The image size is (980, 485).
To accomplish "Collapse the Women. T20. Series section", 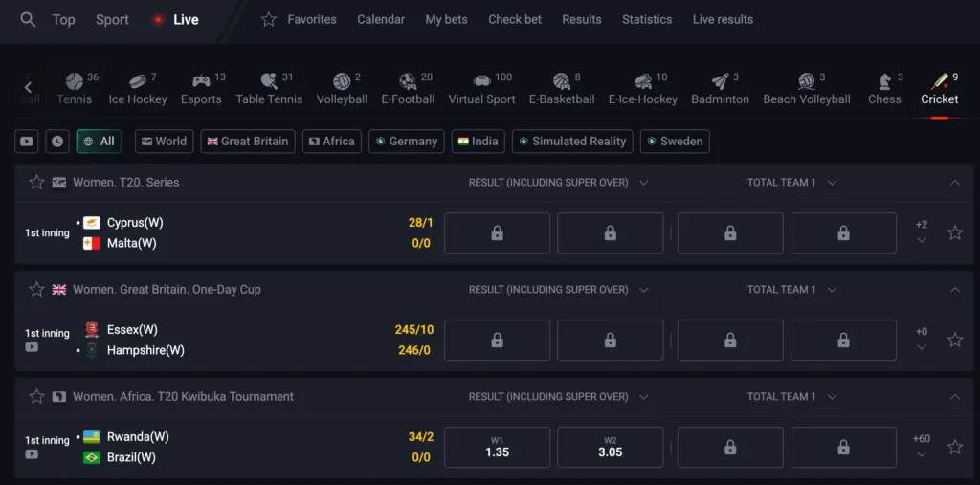I will 954,183.
